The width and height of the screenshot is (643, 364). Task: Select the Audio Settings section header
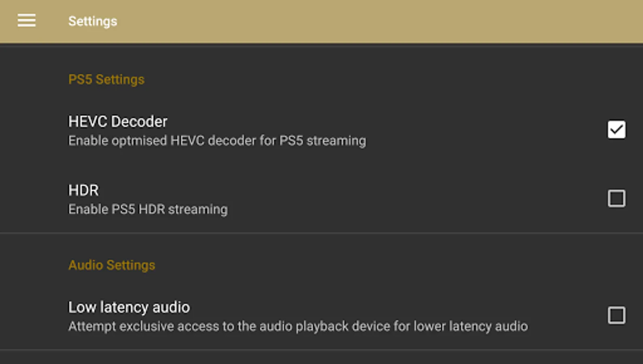point(112,265)
